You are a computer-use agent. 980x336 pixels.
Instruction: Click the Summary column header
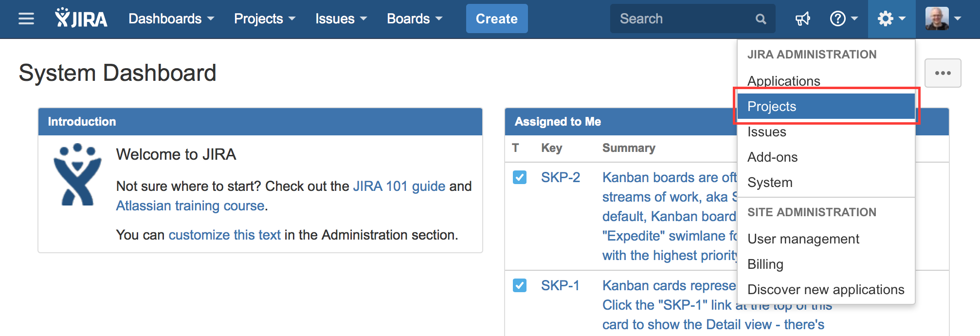coord(629,148)
